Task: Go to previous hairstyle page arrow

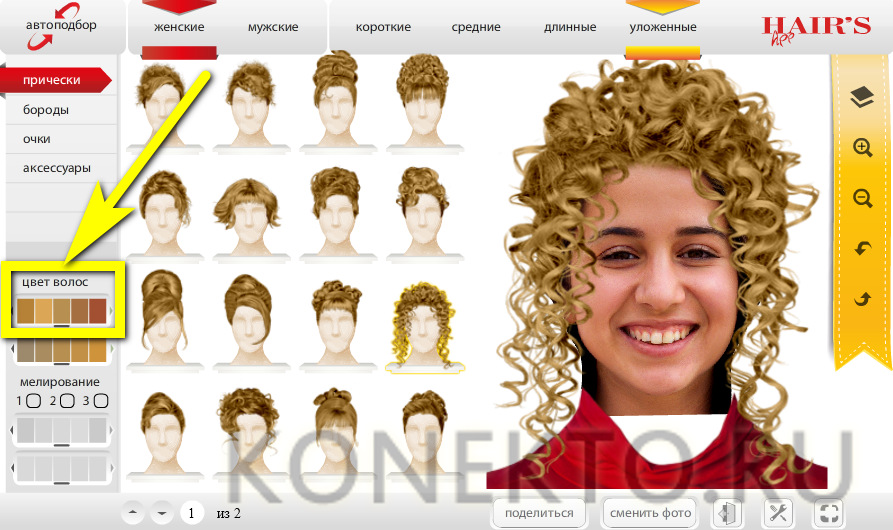Action: pos(133,514)
